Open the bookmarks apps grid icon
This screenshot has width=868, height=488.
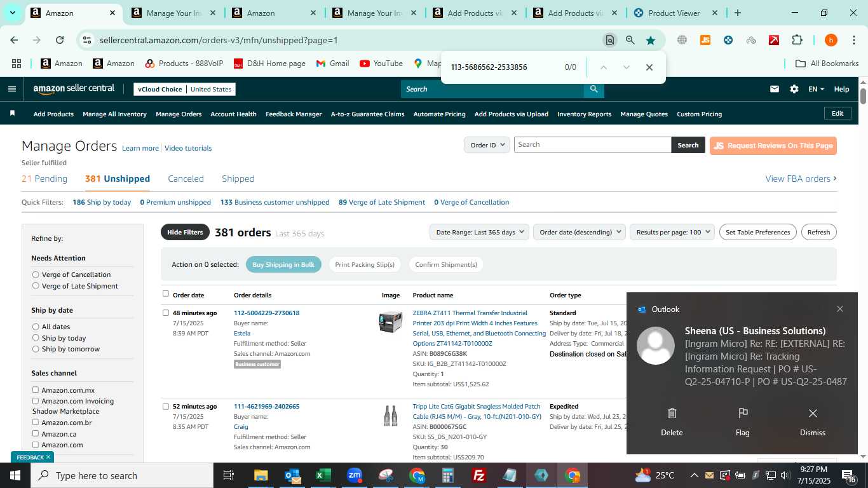click(x=17, y=64)
